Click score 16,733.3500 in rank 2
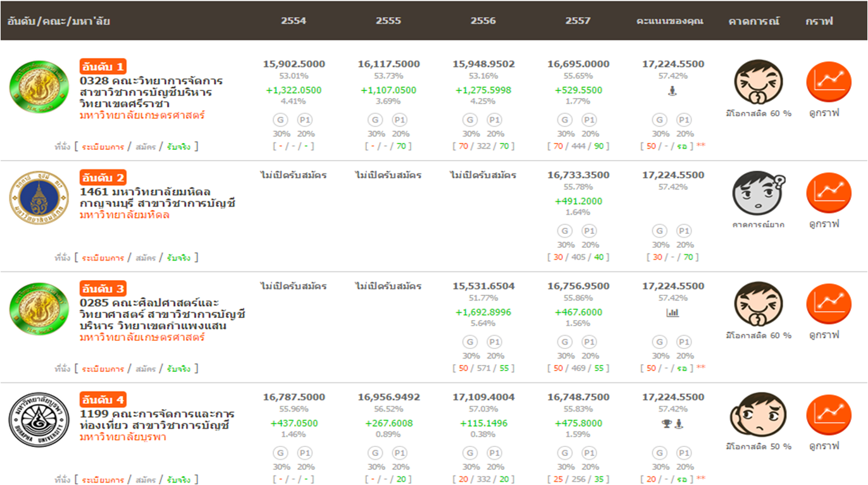Image resolution: width=868 pixels, height=485 pixels. (x=578, y=175)
